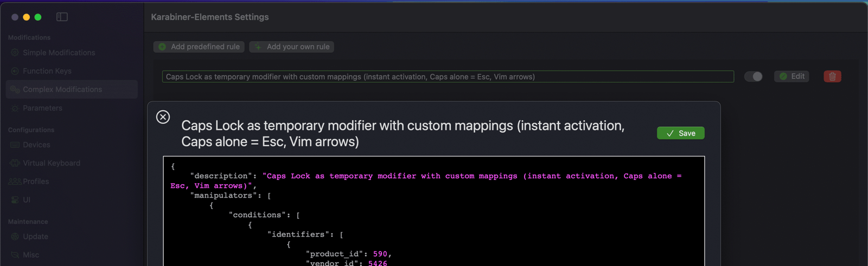Click the Devices keyboard icon
868x266 pixels.
coord(15,145)
